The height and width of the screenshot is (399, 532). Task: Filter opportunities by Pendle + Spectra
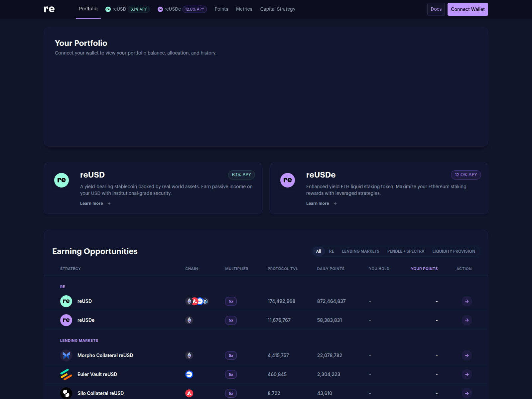[x=406, y=251]
